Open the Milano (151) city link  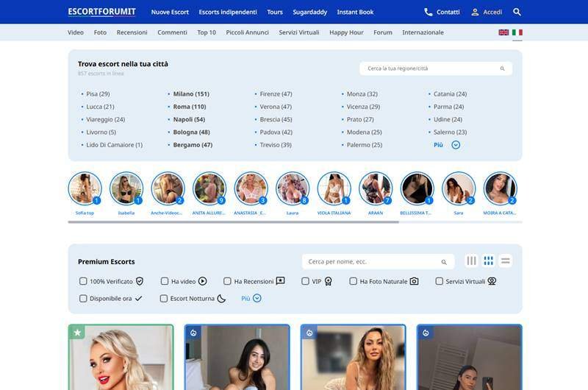click(191, 94)
